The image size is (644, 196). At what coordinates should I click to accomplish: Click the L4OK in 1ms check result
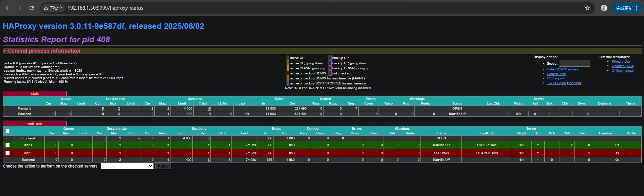pyautogui.click(x=487, y=145)
